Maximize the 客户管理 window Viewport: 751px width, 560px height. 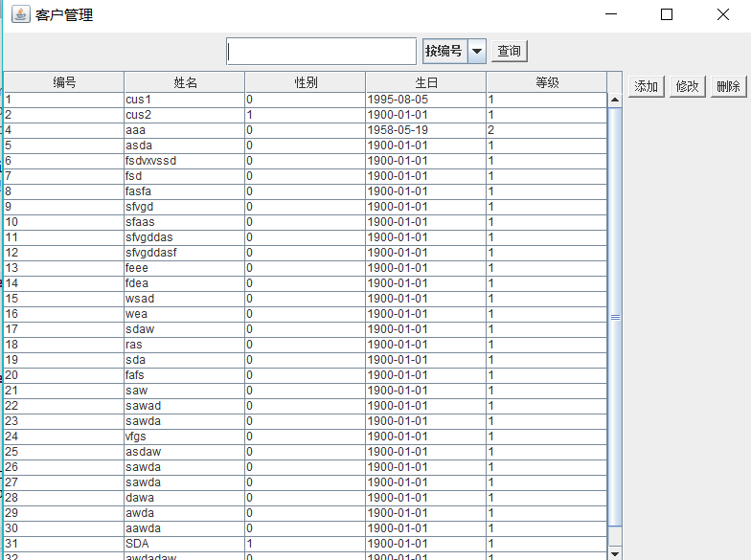point(667,14)
